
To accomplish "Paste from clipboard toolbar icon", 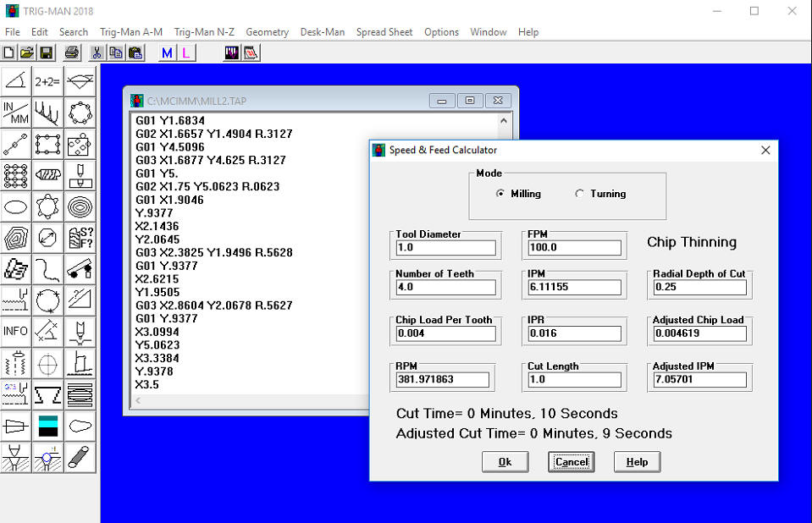I will 135,52.
